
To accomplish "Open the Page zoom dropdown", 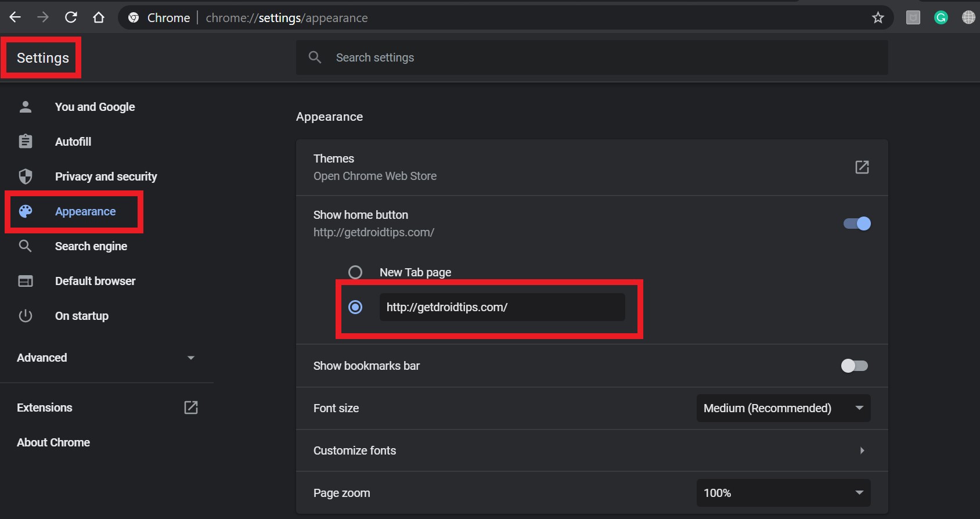I will tap(783, 493).
